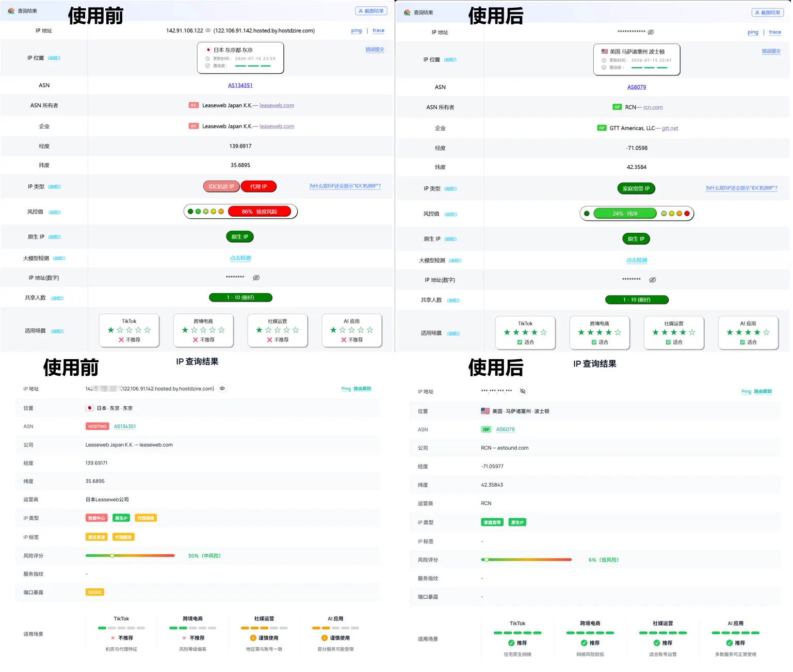Click 适合 check icon in 跨境电商 four-star card
This screenshot has height=672, width=793.
click(594, 342)
